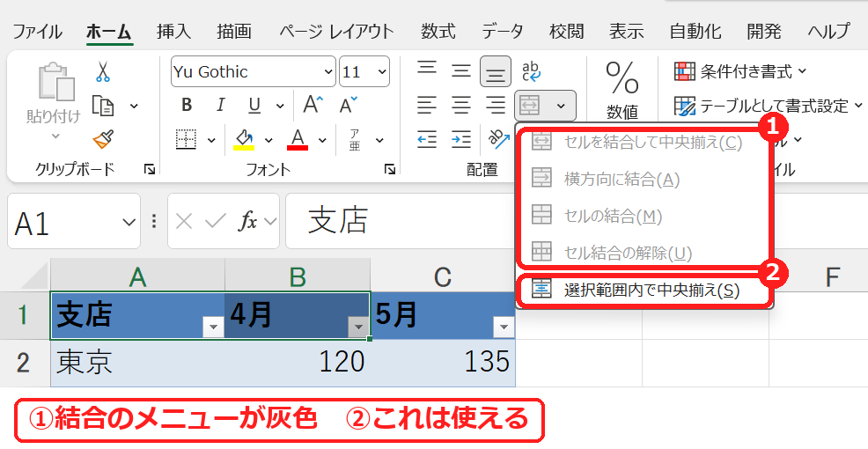Expand the Merge cells dropdown arrow
This screenshot has width=868, height=449.
click(x=561, y=106)
